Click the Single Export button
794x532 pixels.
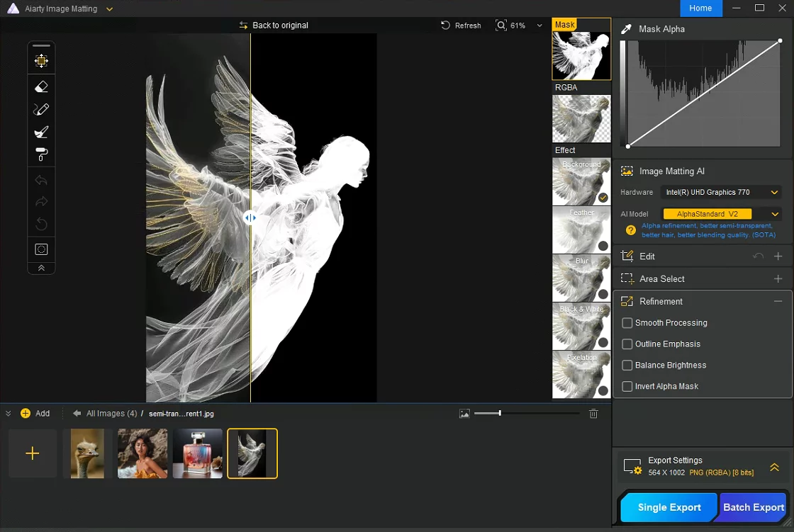[x=669, y=507]
